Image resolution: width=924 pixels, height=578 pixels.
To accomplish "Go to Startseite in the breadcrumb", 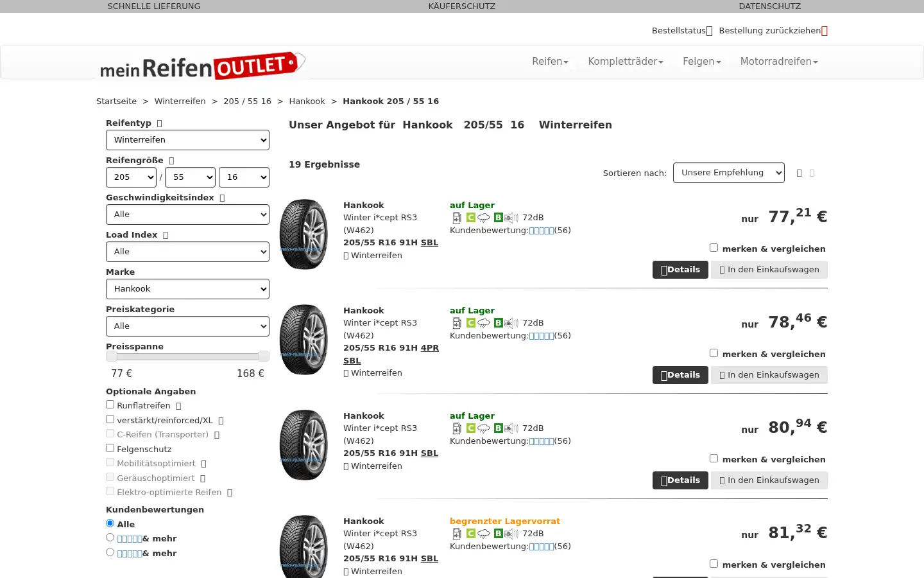I will coord(116,101).
